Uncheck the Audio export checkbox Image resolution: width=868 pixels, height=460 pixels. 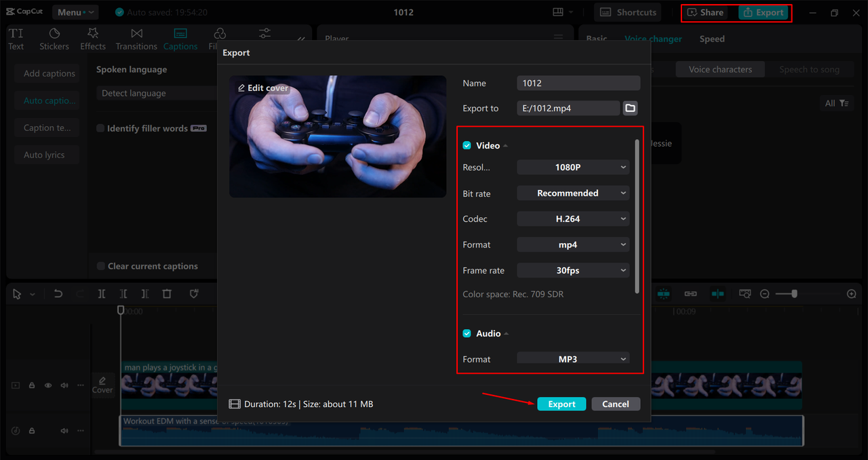click(467, 334)
